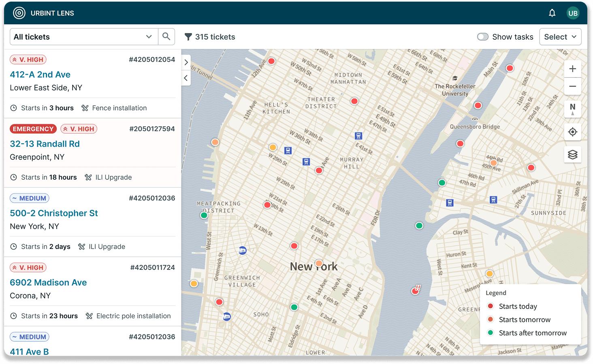This screenshot has height=364, width=593.
Task: Select orange pin over New York label
Action: point(319,263)
